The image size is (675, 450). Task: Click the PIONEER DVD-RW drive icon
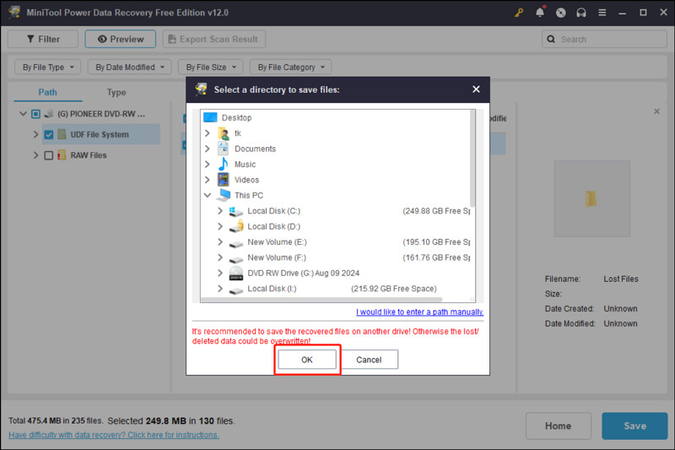click(x=49, y=114)
